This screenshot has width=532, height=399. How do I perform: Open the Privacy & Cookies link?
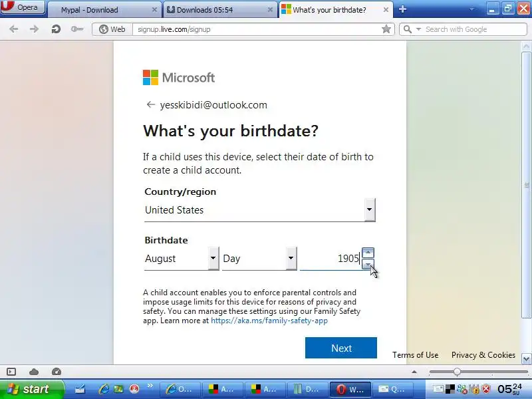tap(483, 355)
